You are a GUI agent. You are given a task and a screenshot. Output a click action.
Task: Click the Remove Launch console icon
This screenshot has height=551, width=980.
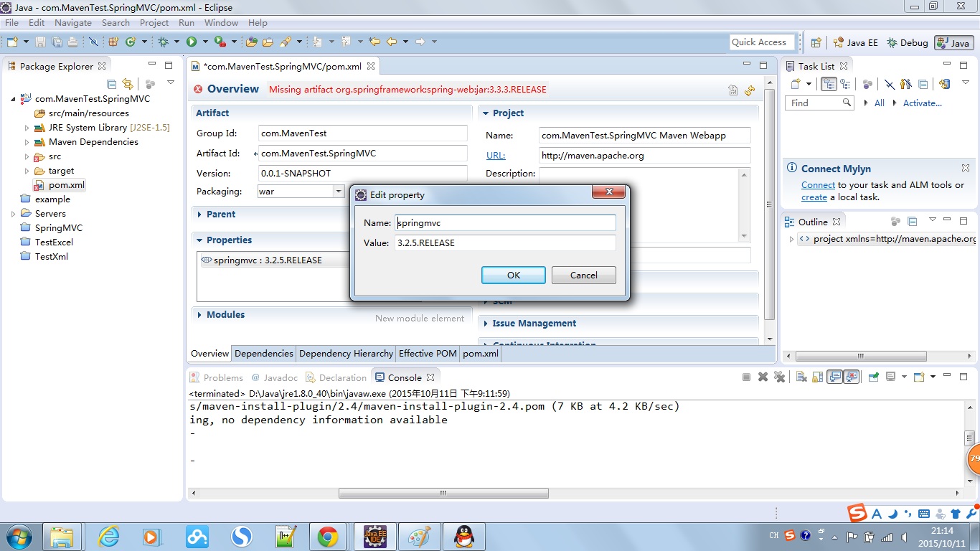(763, 377)
